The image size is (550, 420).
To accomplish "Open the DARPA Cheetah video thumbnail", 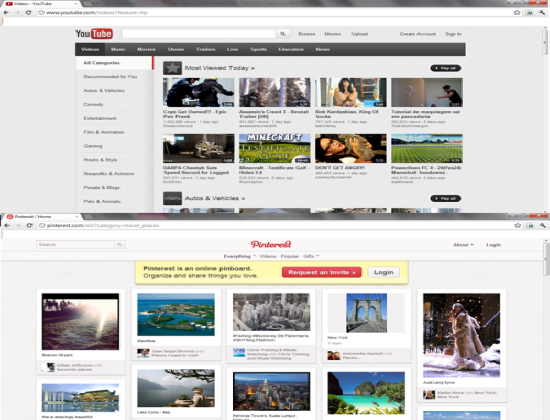I will click(x=199, y=148).
